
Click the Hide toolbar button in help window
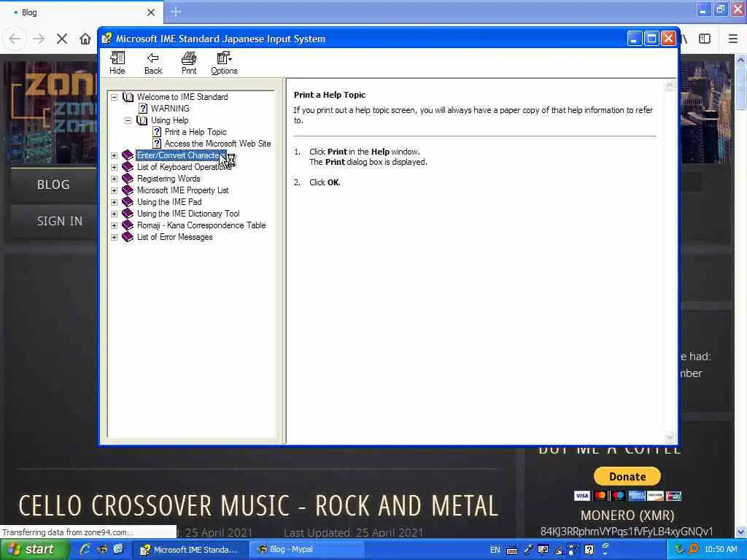click(117, 63)
